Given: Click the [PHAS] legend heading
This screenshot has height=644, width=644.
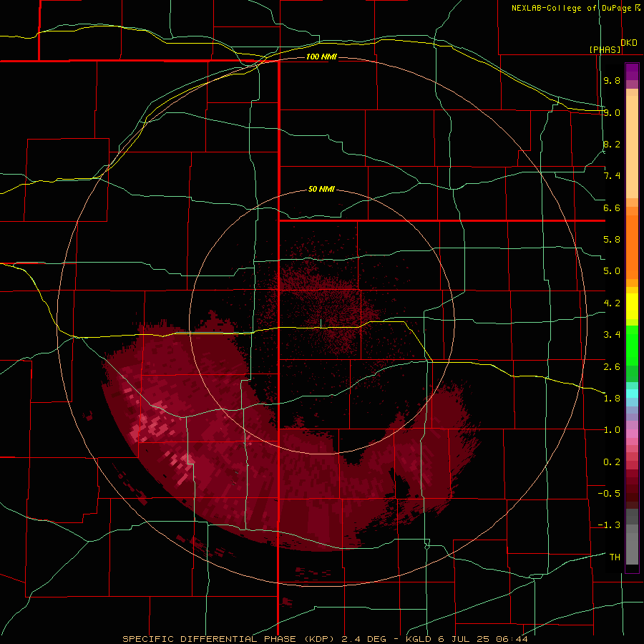Looking at the screenshot, I should (605, 49).
